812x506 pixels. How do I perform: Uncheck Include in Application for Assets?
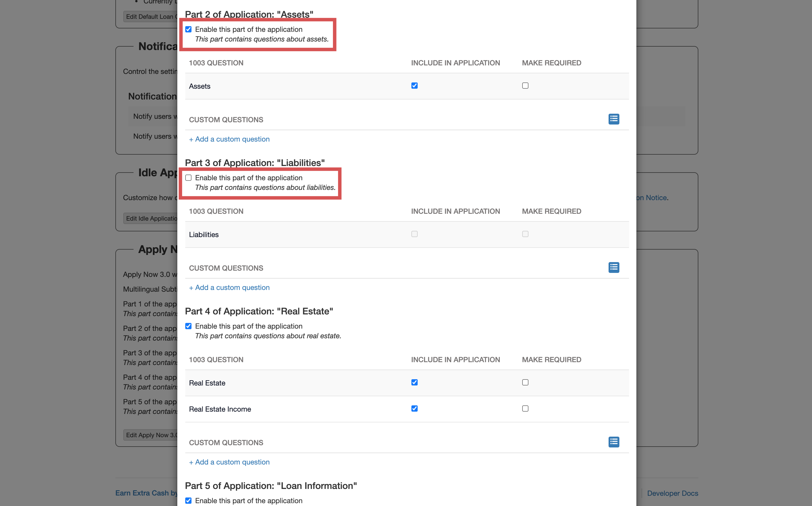tap(414, 86)
